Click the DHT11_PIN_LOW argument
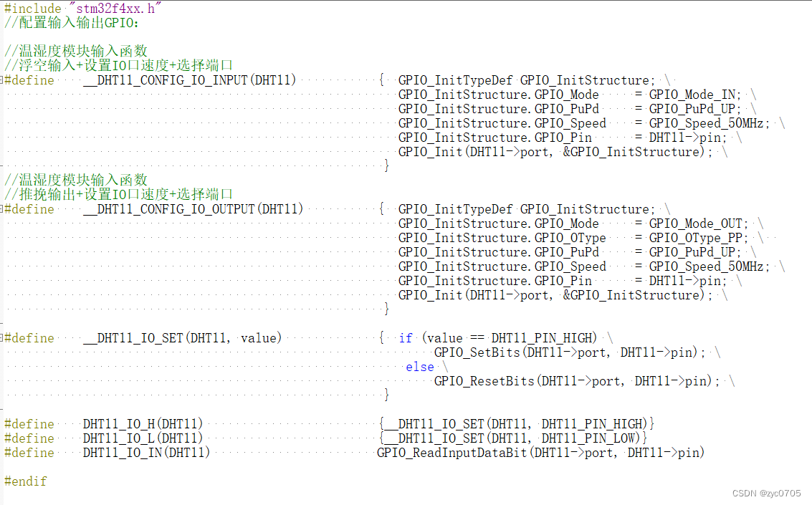The image size is (812, 505). (588, 438)
